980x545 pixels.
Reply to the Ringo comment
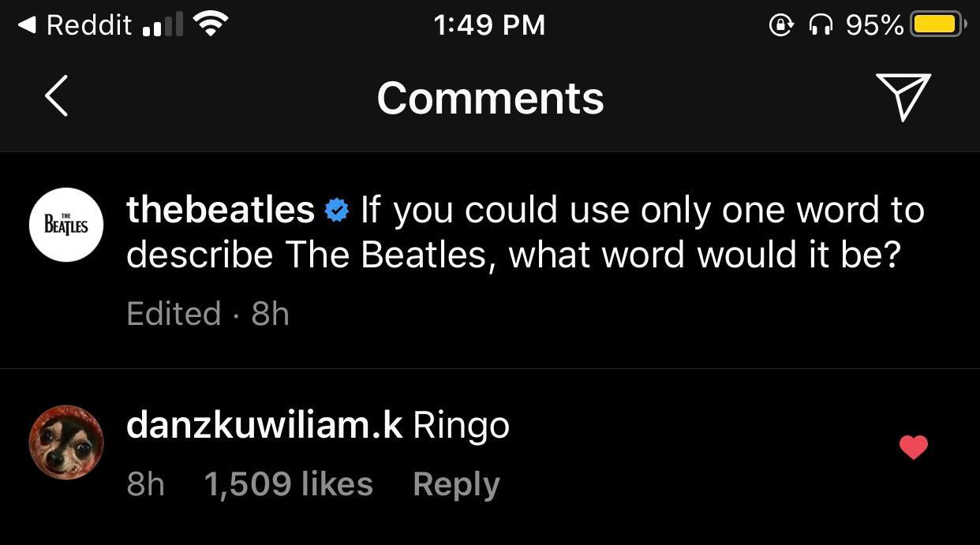456,484
